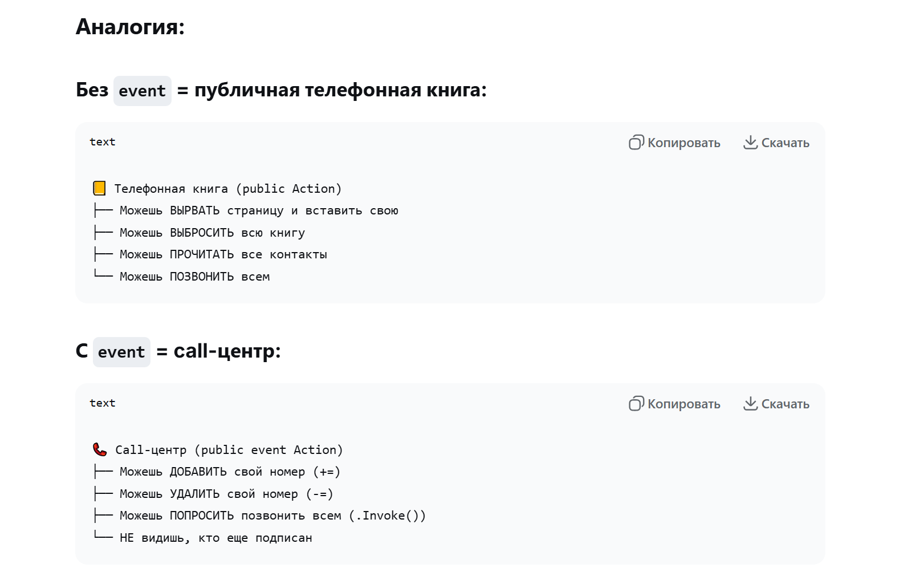Image resolution: width=924 pixels, height=576 pixels.
Task: Click the "text" language label of the second code block
Action: [103, 403]
